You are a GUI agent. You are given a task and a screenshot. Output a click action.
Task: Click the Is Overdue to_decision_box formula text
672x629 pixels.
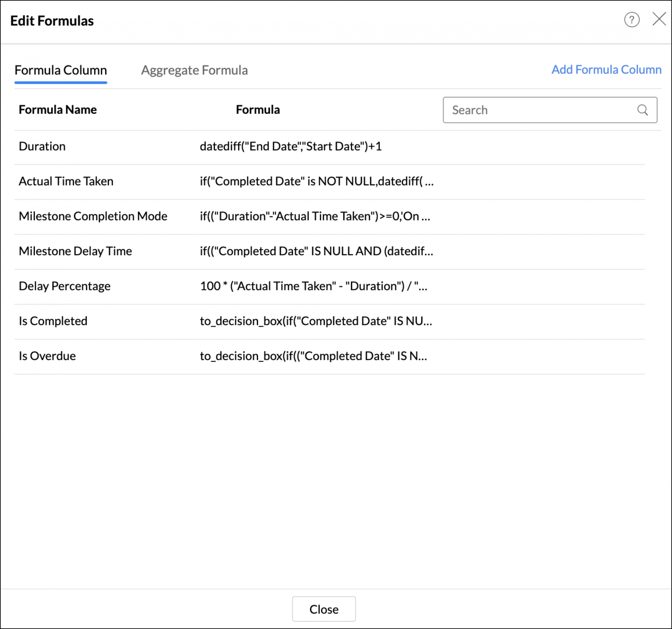point(313,356)
